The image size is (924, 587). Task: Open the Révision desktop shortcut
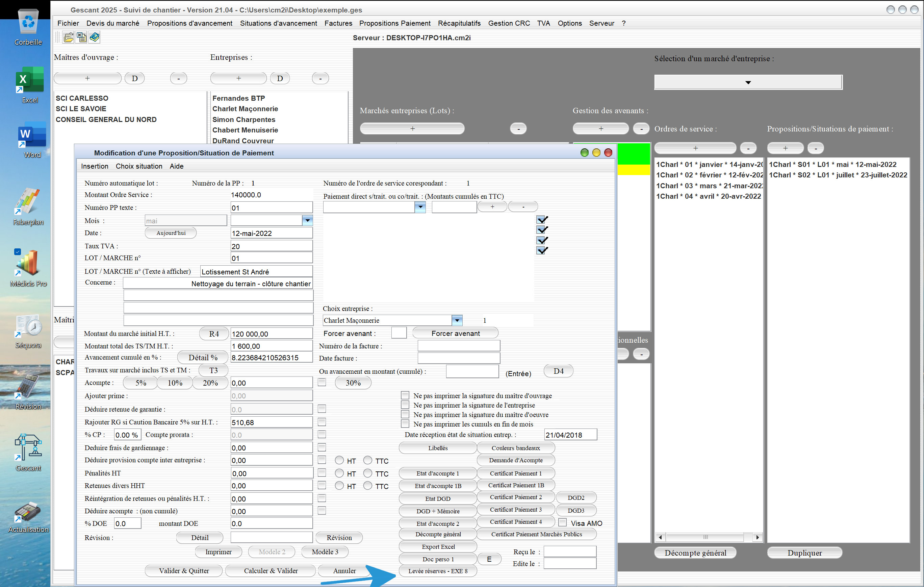point(28,392)
